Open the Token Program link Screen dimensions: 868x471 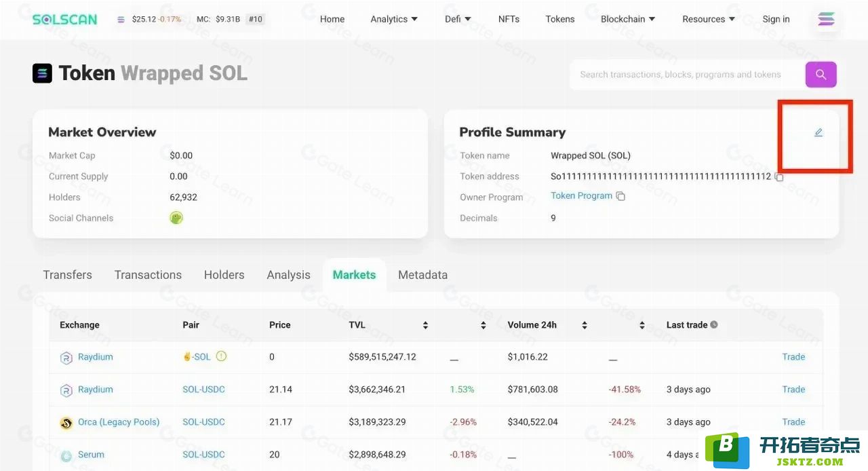pyautogui.click(x=581, y=195)
